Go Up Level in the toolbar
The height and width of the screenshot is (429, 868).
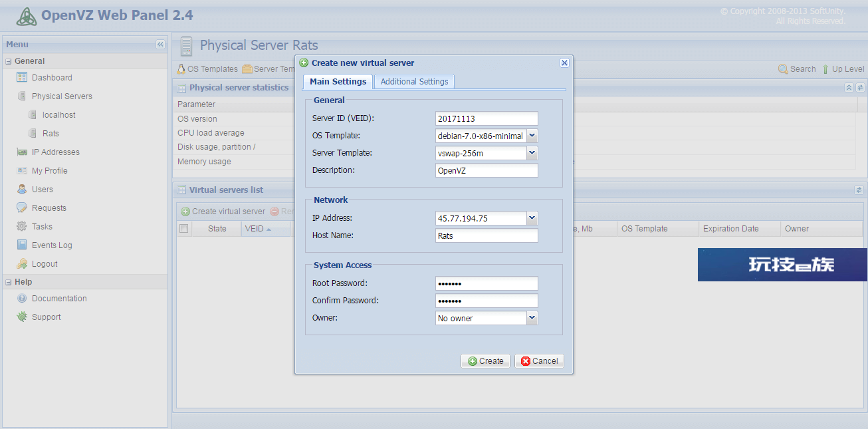[x=843, y=69]
